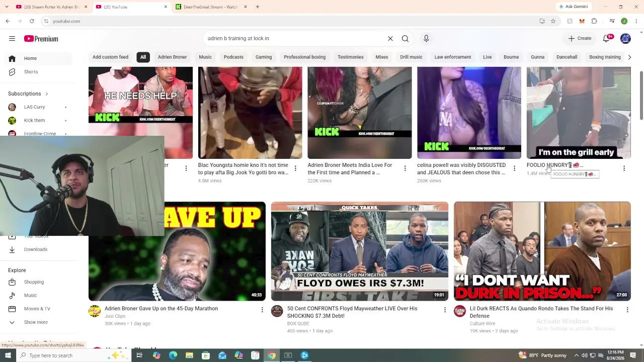Open the Chrome extensions puzzle icon
Viewport: 644px width, 362px height.
click(x=594, y=21)
